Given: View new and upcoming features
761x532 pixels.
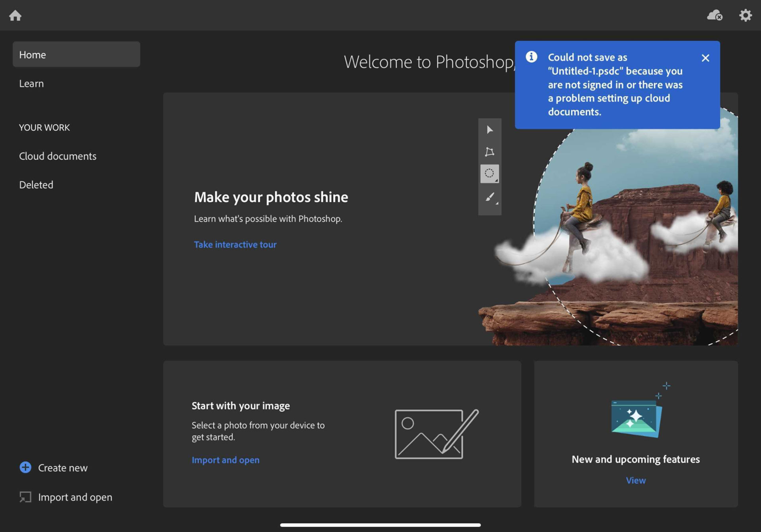Looking at the screenshot, I should coord(635,480).
